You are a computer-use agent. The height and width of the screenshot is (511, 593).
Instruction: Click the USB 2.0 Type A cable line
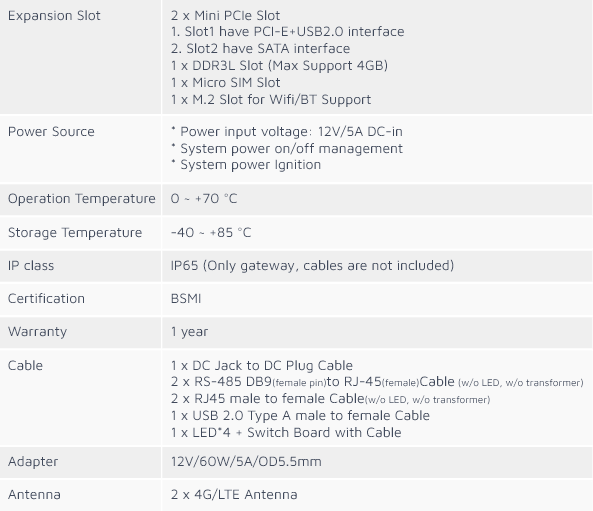click(300, 415)
